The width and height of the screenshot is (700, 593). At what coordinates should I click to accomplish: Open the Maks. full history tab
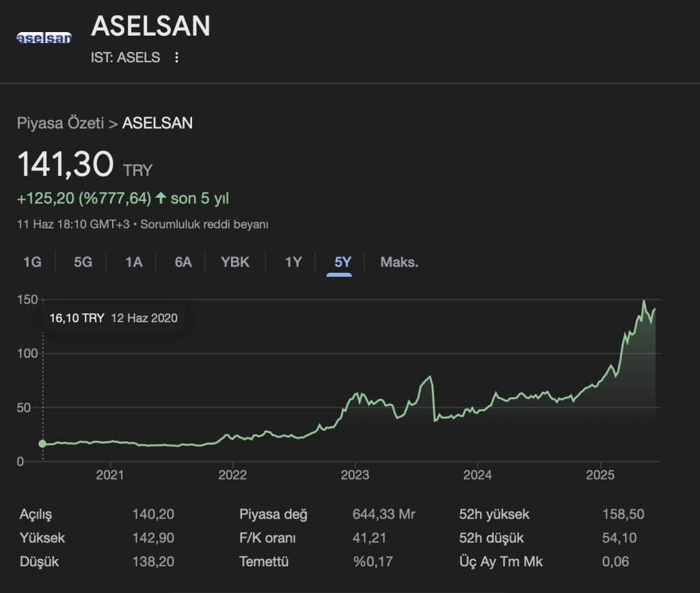[399, 262]
